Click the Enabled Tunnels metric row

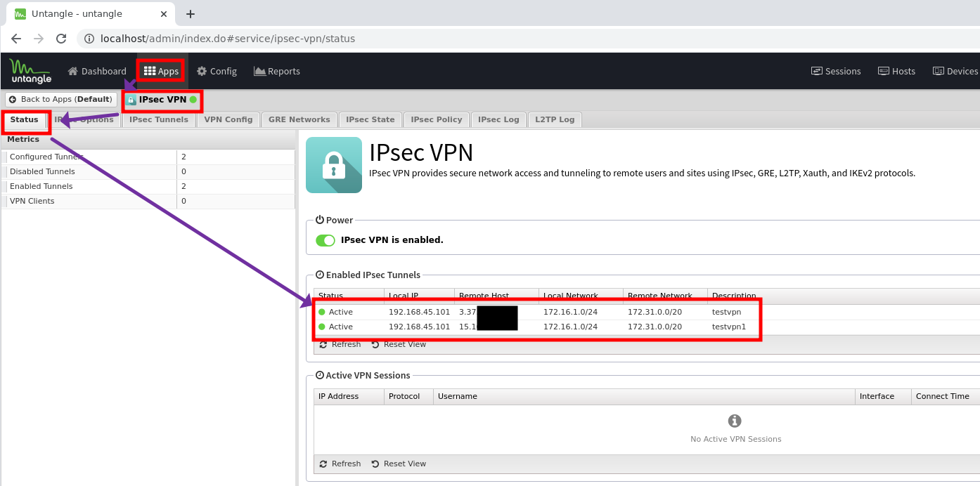148,186
